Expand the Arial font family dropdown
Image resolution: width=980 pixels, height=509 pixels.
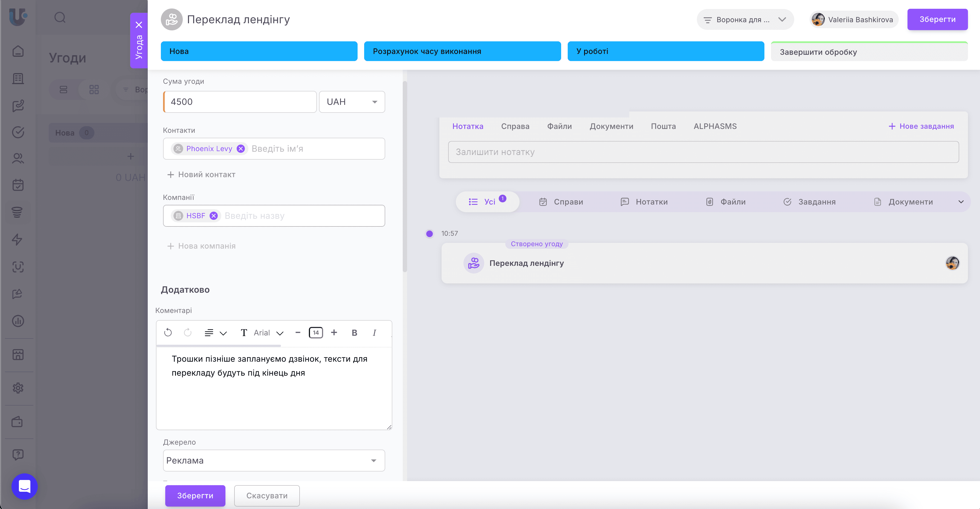(269, 333)
